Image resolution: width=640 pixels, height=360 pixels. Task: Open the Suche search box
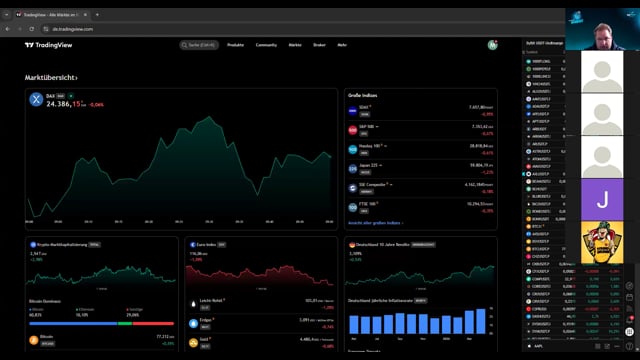199,45
